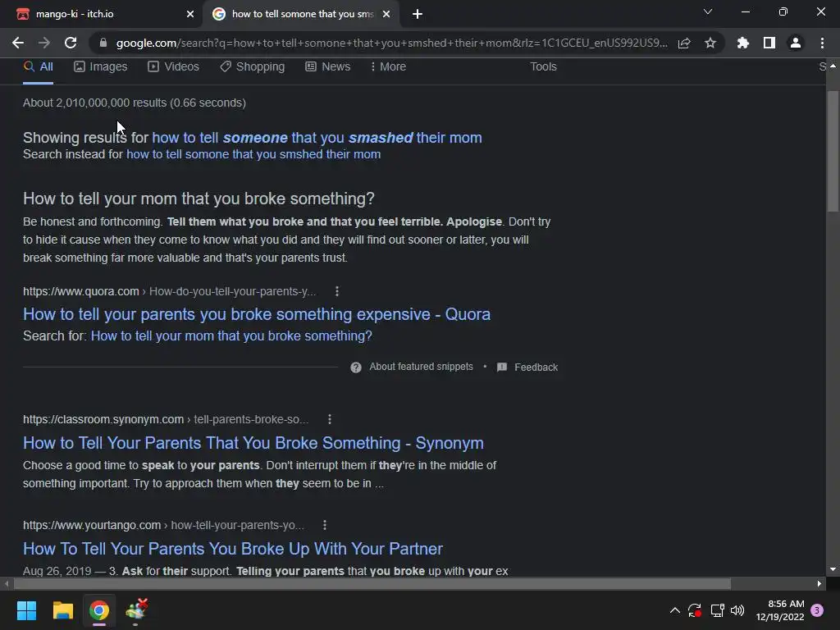Open the Windows Start menu

point(26,610)
